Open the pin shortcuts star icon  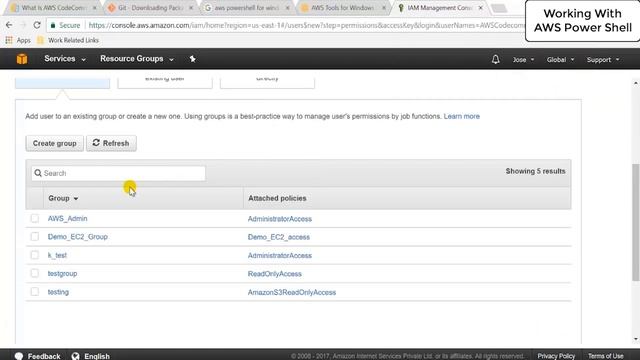(x=193, y=59)
